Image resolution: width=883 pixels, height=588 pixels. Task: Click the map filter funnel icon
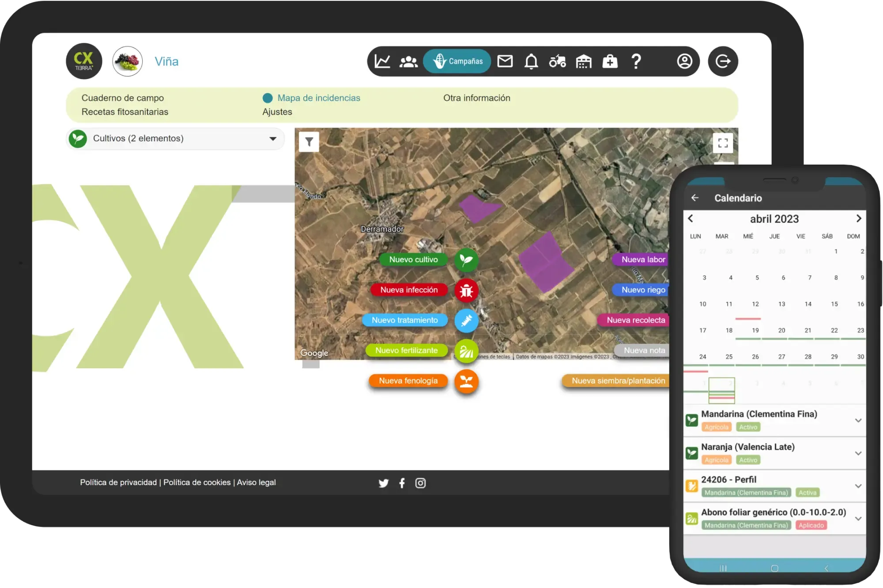tap(309, 142)
